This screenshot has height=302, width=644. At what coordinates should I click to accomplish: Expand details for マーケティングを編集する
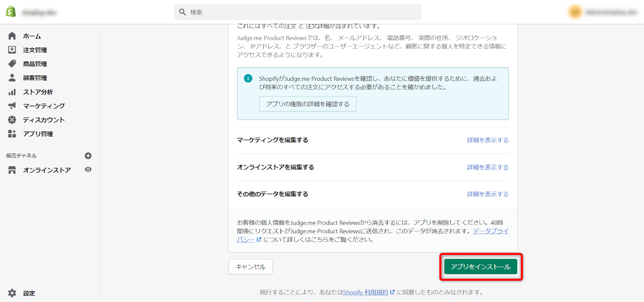point(487,140)
